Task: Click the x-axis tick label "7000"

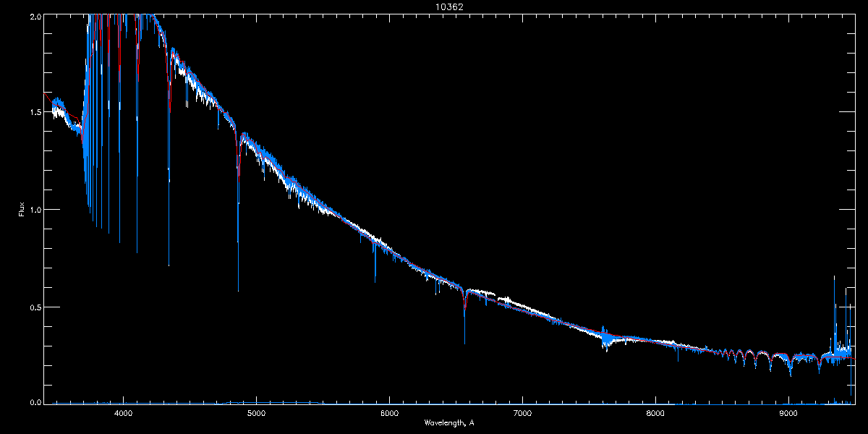Action: point(522,413)
